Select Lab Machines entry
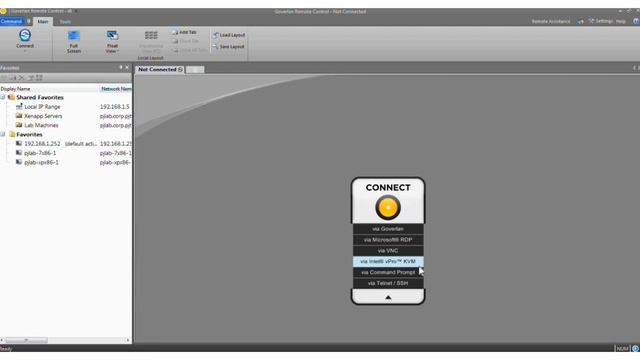The image size is (640, 360). 41,125
